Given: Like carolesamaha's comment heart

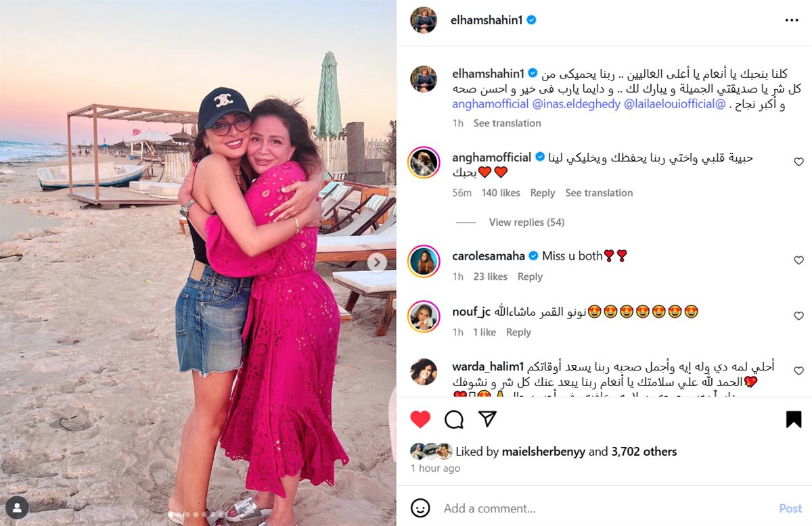Looking at the screenshot, I should (x=798, y=260).
